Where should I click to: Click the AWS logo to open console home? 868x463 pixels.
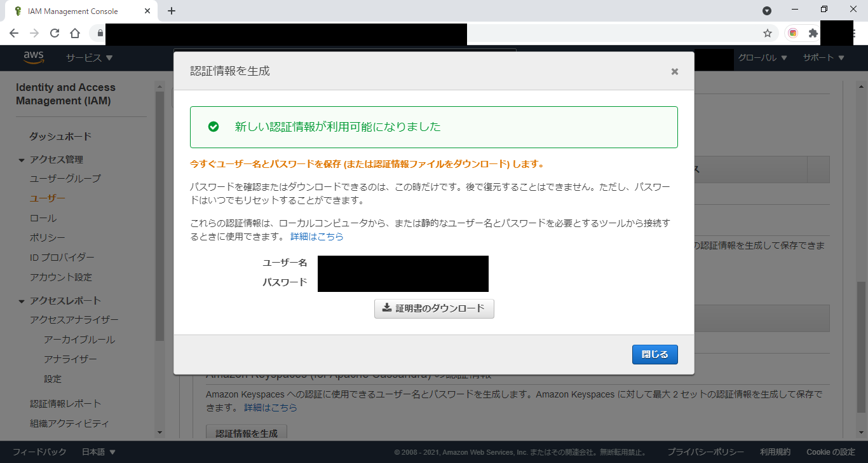point(34,57)
